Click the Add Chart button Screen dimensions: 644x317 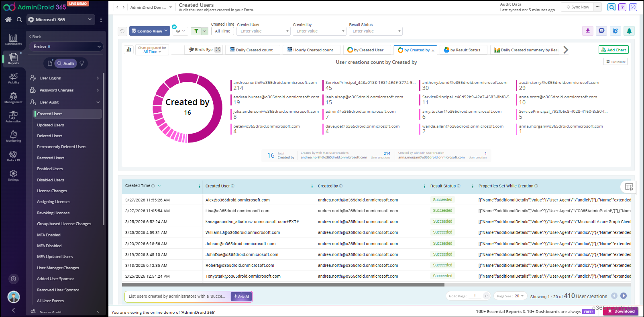point(613,50)
